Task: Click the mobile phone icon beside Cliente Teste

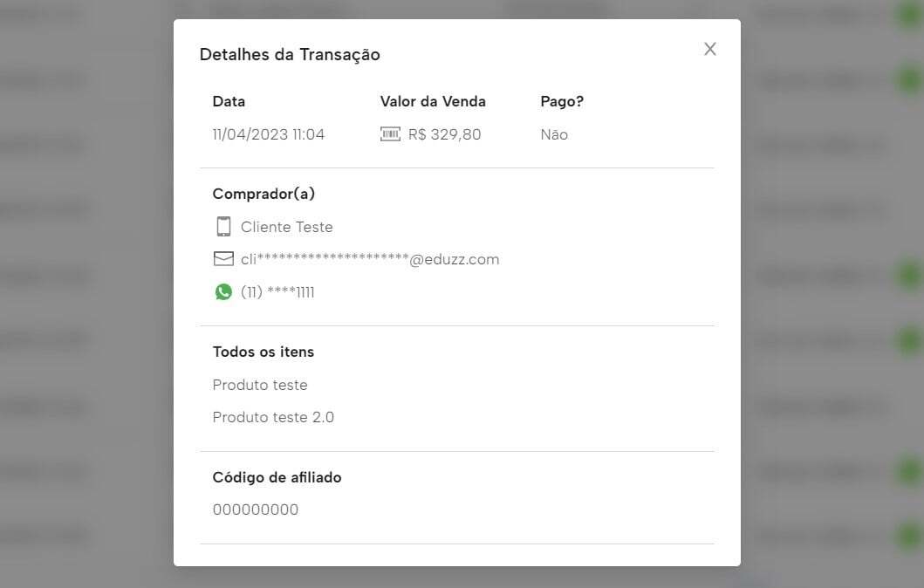Action: pyautogui.click(x=223, y=227)
